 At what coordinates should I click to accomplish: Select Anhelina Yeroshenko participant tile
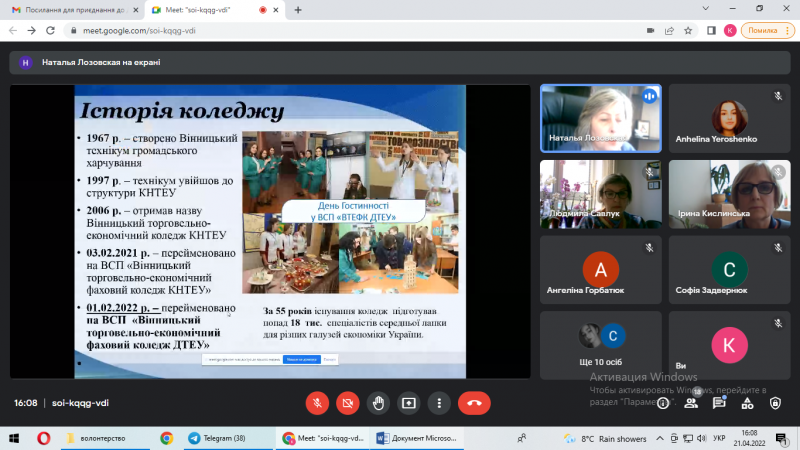click(730, 118)
